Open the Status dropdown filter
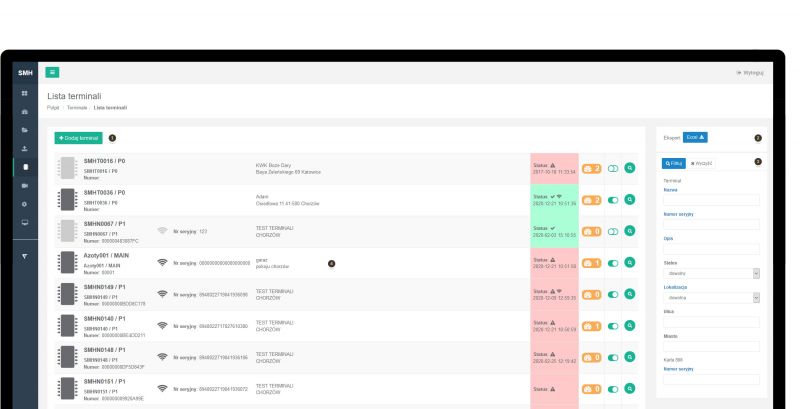Image resolution: width=800 pixels, height=409 pixels. (711, 272)
